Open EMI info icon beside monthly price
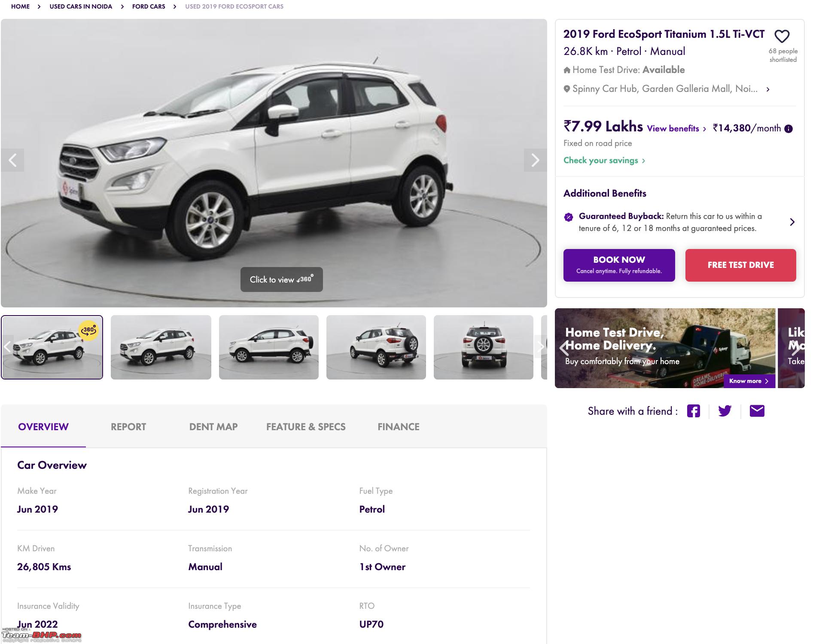The image size is (816, 644). 789,129
